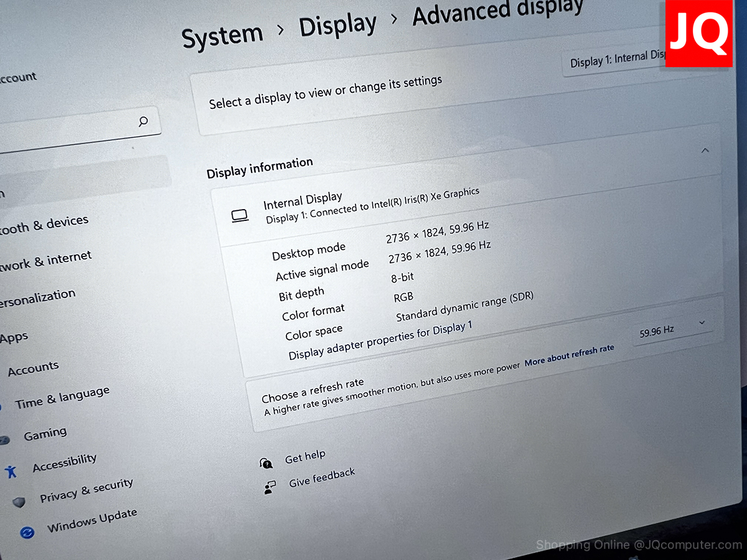Click the 8-bit bit depth value
This screenshot has height=560, width=747.
402,278
